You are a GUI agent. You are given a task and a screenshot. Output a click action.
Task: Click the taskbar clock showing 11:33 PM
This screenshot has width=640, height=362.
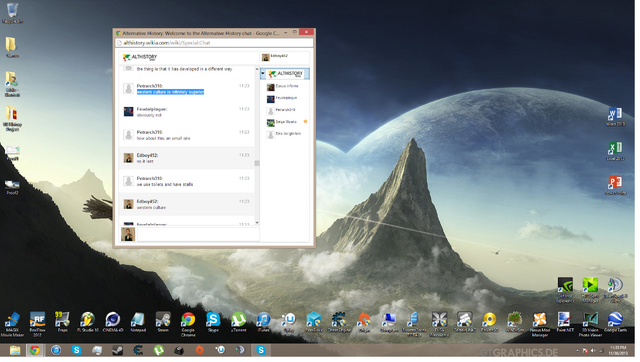pyautogui.click(x=618, y=351)
